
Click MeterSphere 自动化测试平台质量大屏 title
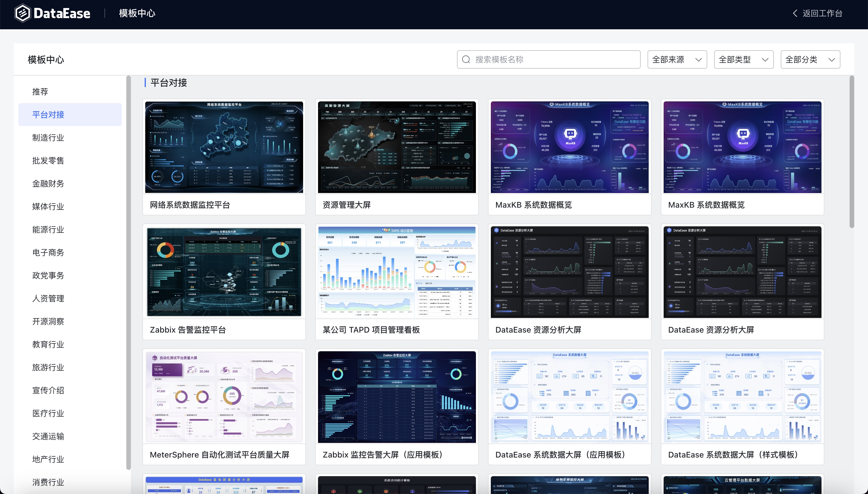point(219,455)
